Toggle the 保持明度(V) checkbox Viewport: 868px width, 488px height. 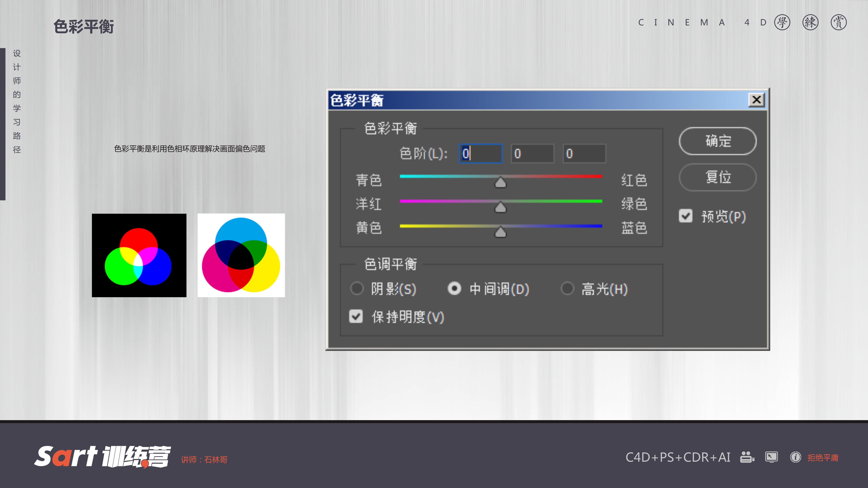point(356,316)
